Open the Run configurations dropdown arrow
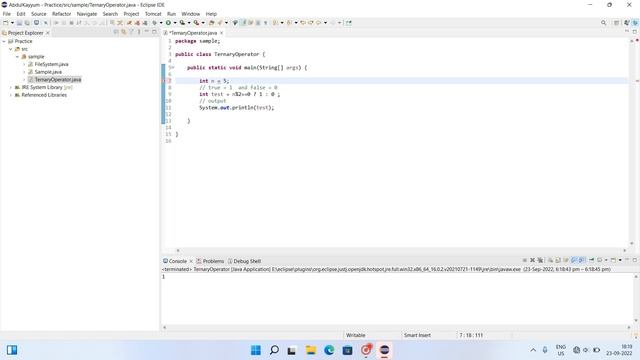Screen dimensions: 640x360 coord(175,23)
